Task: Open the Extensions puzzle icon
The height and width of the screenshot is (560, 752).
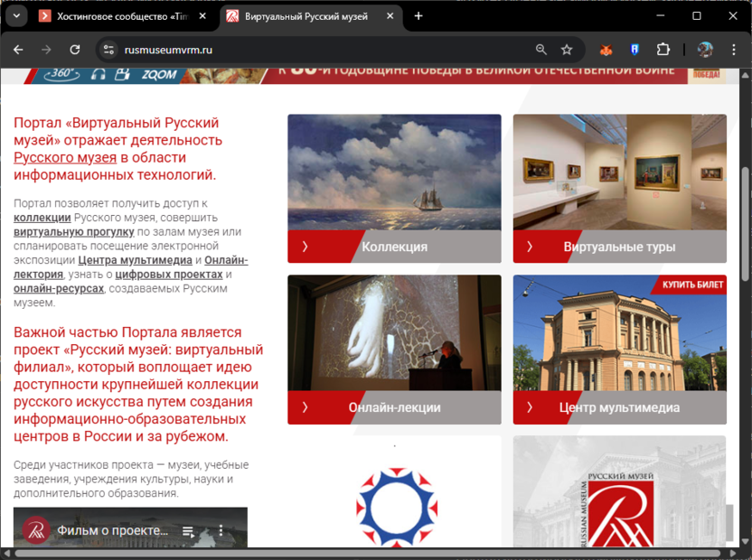Action: [663, 50]
